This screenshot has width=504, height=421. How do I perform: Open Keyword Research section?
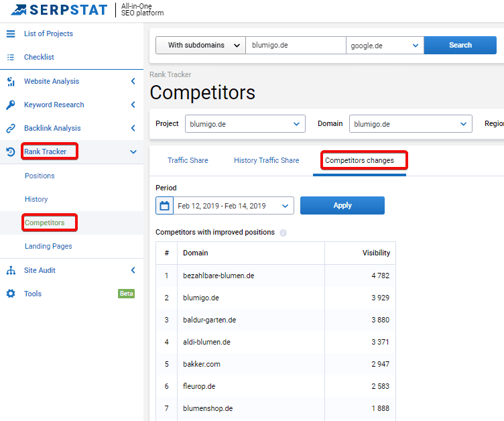point(54,105)
